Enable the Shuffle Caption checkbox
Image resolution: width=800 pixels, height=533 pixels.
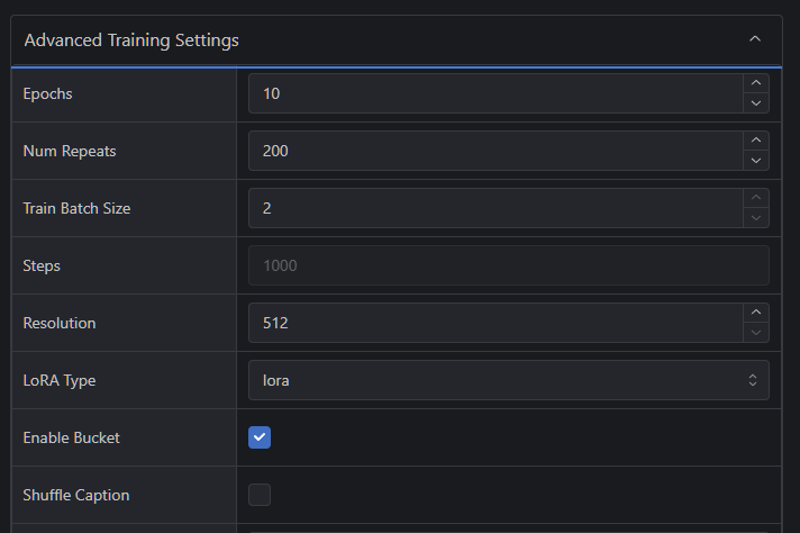pyautogui.click(x=259, y=495)
